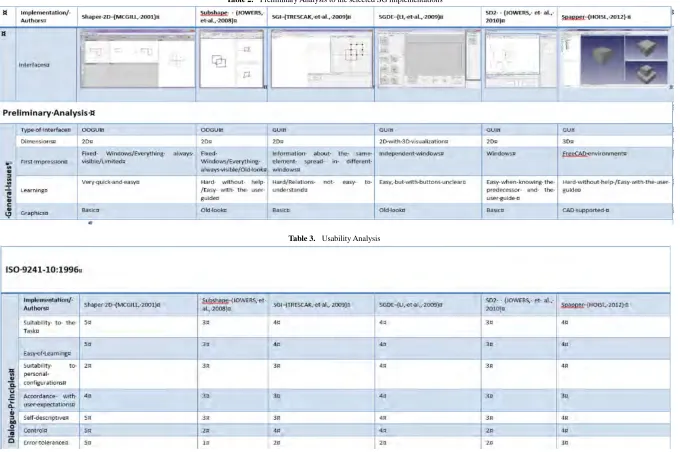Open the SGI interface screenshot with grid shape
The height and width of the screenshot is (452, 680).
pyautogui.click(x=322, y=59)
